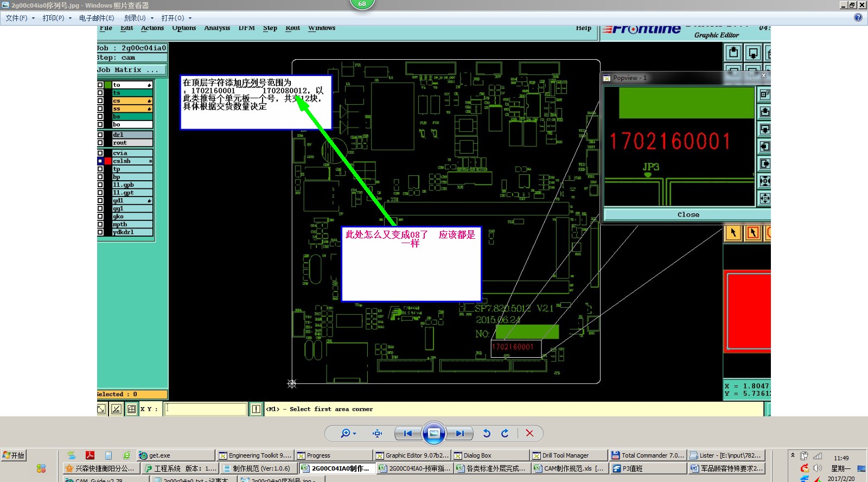
Task: Open the Actions menu
Action: (x=152, y=28)
